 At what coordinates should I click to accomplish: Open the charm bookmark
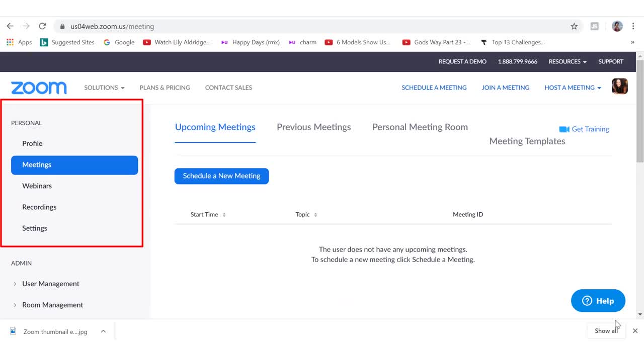point(302,42)
